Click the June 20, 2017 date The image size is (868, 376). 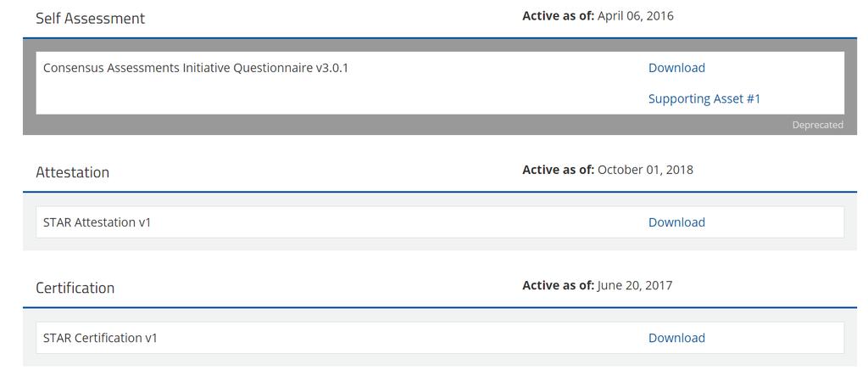point(635,285)
